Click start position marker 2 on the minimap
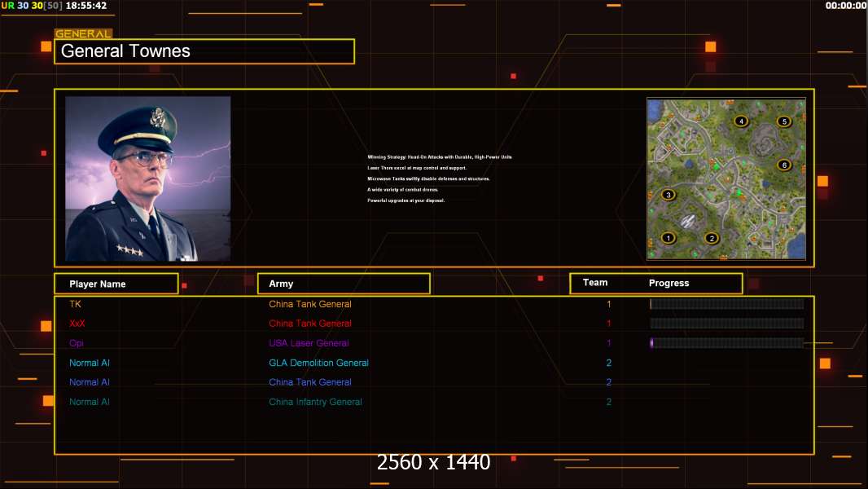868x489 pixels. (x=712, y=238)
